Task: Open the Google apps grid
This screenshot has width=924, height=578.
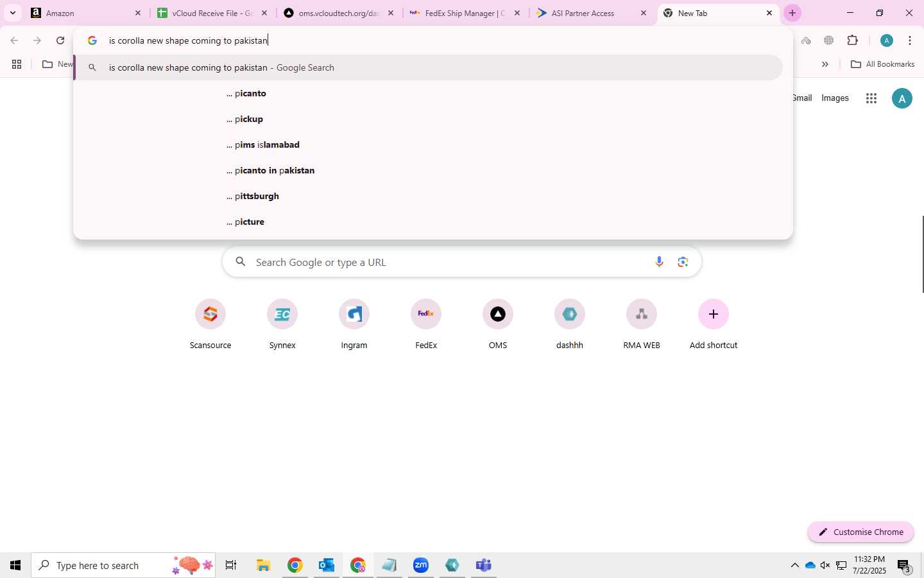Action: tap(871, 98)
